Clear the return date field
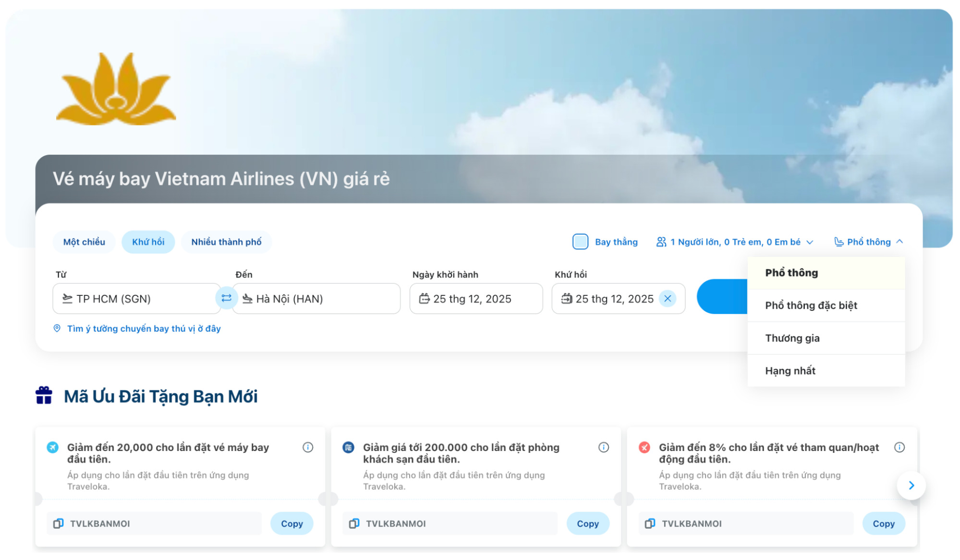Image resolution: width=960 pixels, height=560 pixels. coord(667,298)
